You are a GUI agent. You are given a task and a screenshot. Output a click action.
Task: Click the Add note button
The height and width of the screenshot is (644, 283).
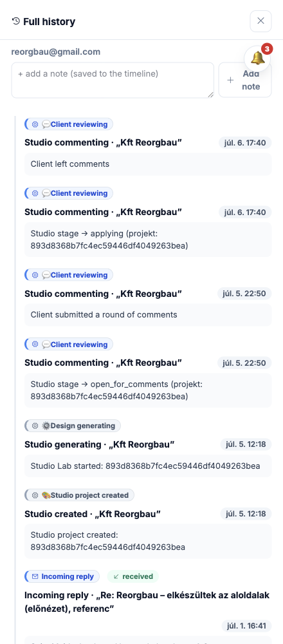click(245, 80)
